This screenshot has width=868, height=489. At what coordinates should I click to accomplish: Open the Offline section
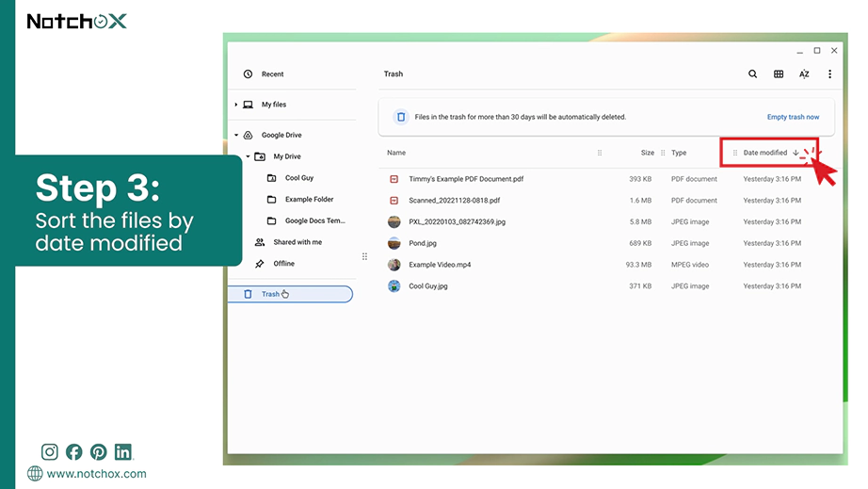[283, 264]
